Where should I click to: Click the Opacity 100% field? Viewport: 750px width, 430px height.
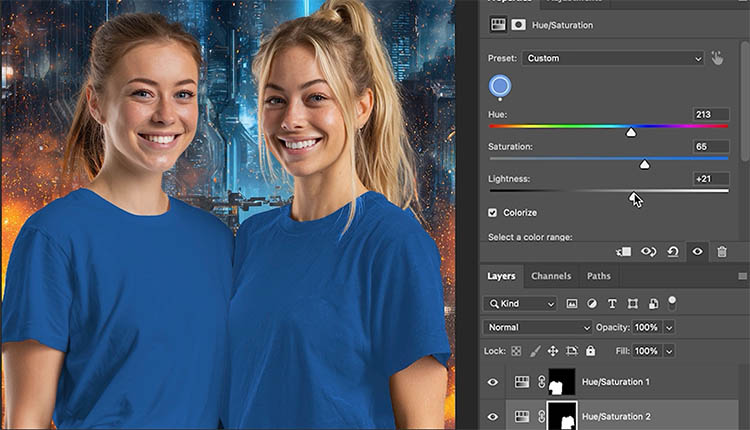coord(647,328)
